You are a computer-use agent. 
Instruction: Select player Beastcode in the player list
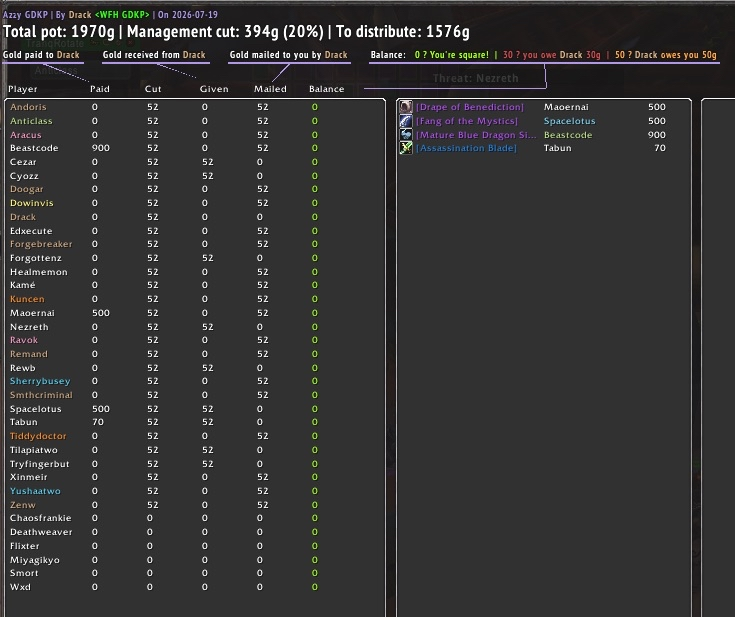coord(34,148)
